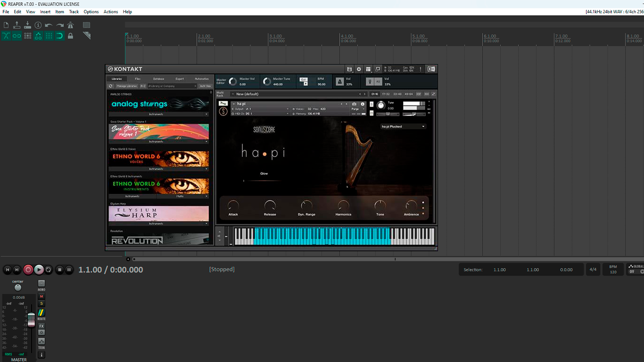This screenshot has height=362, width=644.
Task: Open Kontakt options gear icon
Action: point(359,69)
